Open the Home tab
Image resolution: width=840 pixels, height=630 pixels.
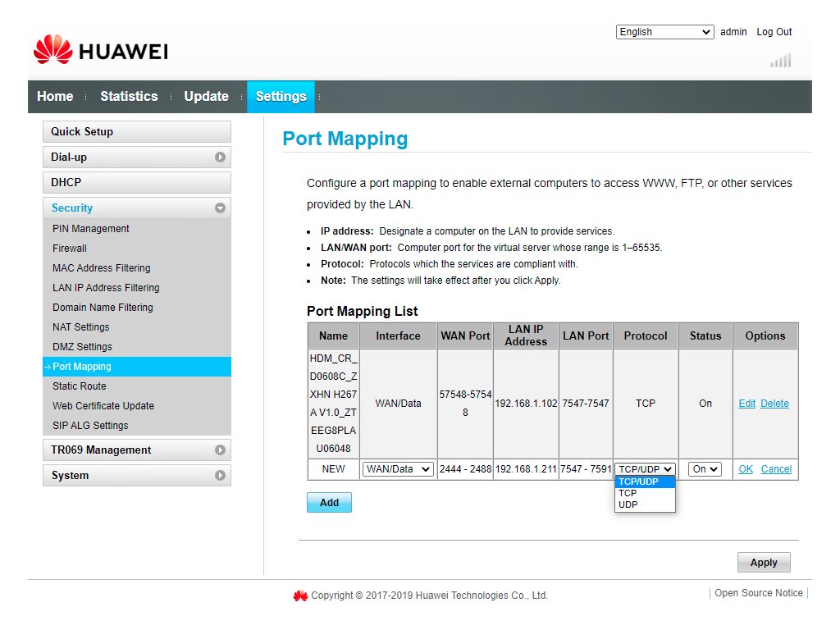tap(55, 97)
